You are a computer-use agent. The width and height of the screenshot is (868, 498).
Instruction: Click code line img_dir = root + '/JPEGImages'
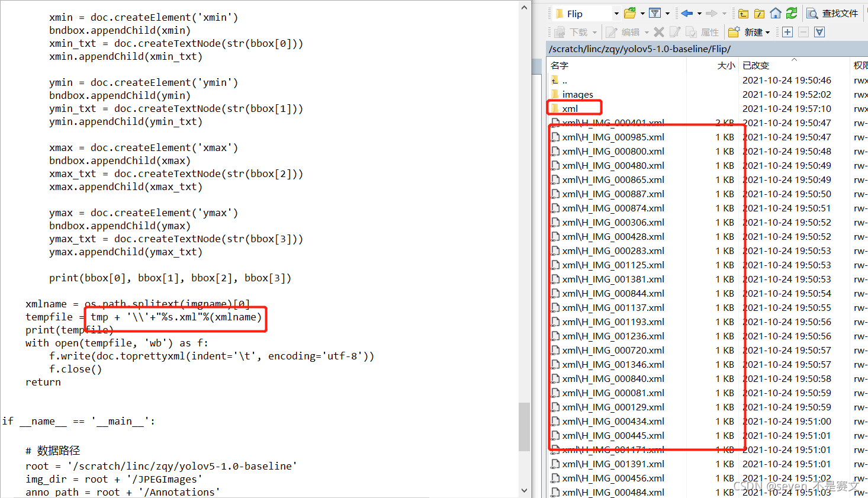[x=114, y=479]
